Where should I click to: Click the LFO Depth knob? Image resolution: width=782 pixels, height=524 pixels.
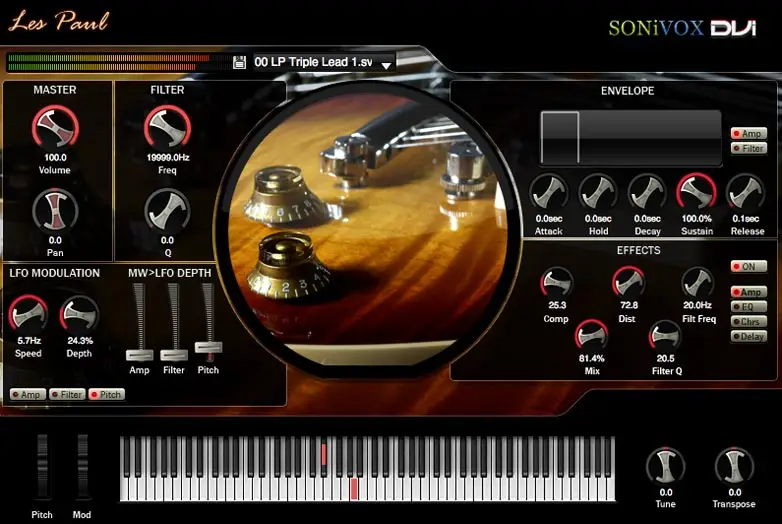click(80, 315)
